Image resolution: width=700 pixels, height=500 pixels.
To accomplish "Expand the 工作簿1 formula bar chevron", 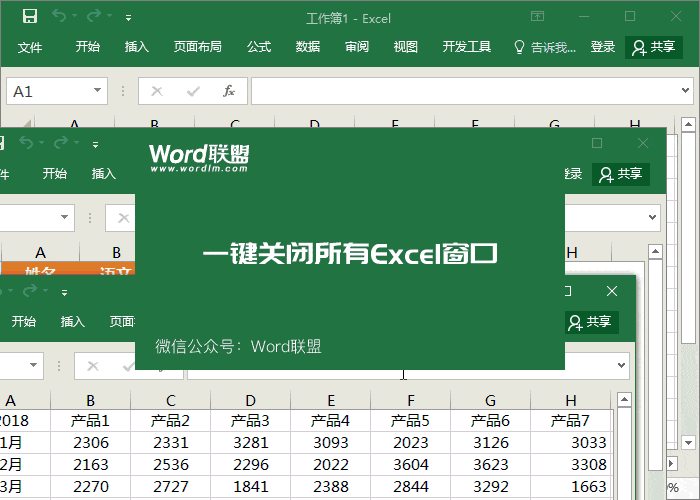I will click(x=685, y=91).
